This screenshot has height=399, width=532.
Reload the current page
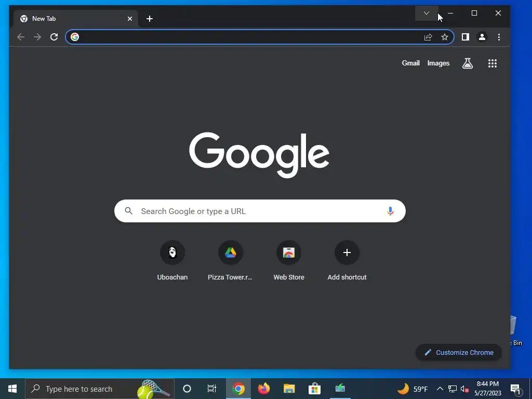point(54,37)
